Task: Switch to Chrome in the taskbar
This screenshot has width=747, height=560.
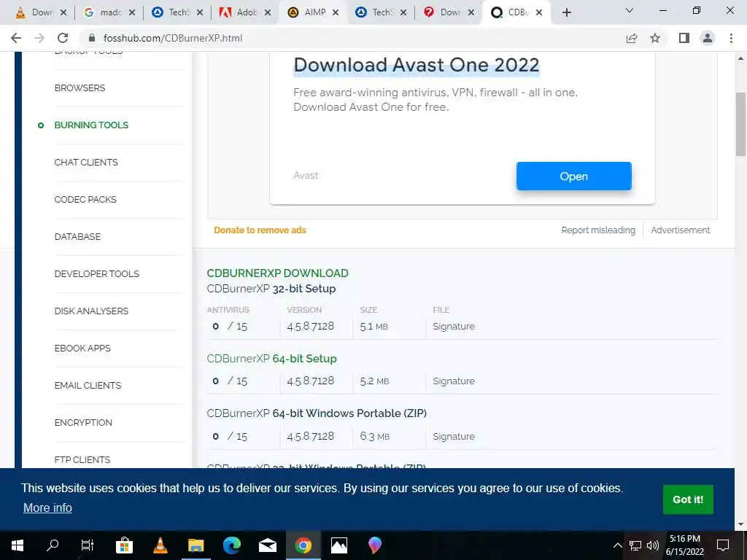Action: tap(303, 545)
